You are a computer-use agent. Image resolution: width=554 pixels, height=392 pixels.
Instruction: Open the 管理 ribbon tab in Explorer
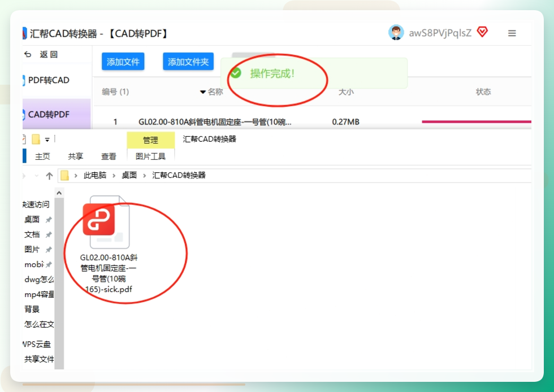click(x=150, y=140)
